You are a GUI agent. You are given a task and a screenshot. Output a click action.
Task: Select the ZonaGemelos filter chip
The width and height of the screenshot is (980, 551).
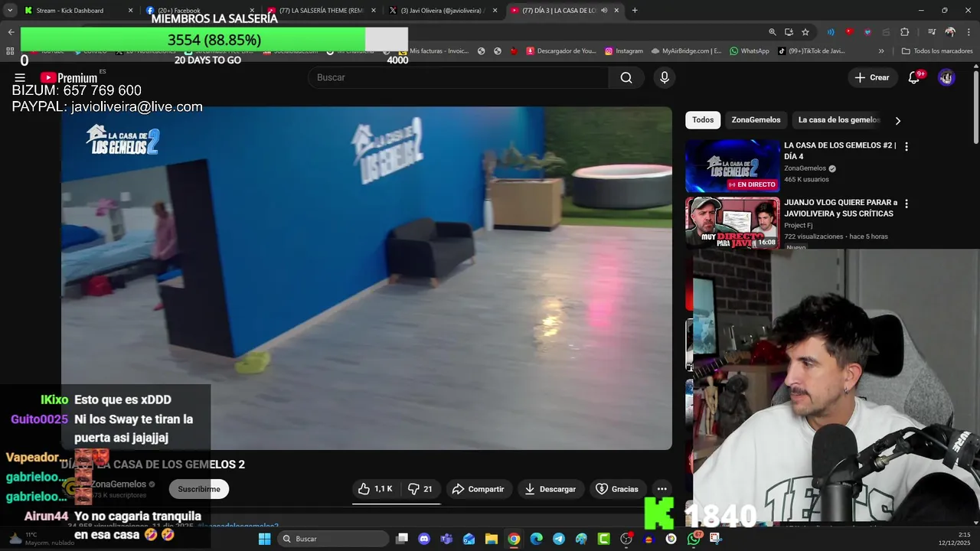click(756, 120)
